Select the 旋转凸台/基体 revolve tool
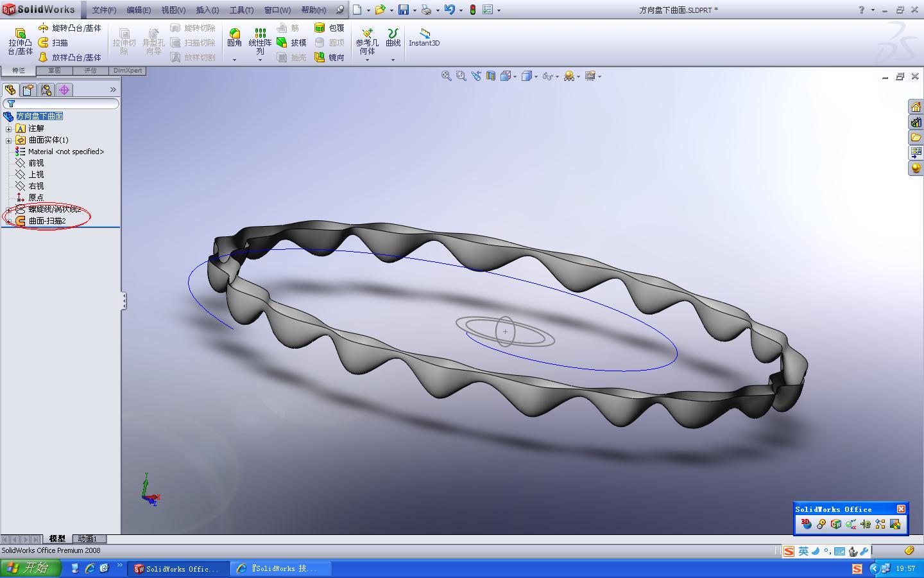This screenshot has width=924, height=578. tap(69, 28)
